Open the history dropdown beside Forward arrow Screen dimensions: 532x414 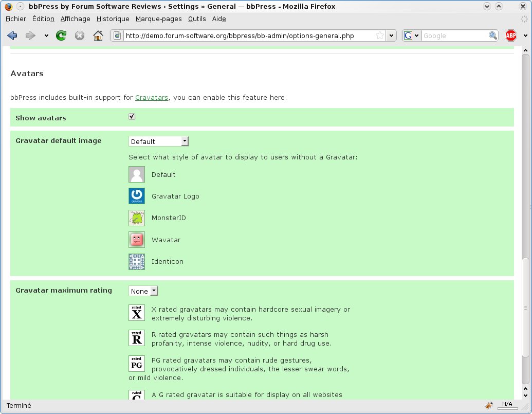(46, 35)
